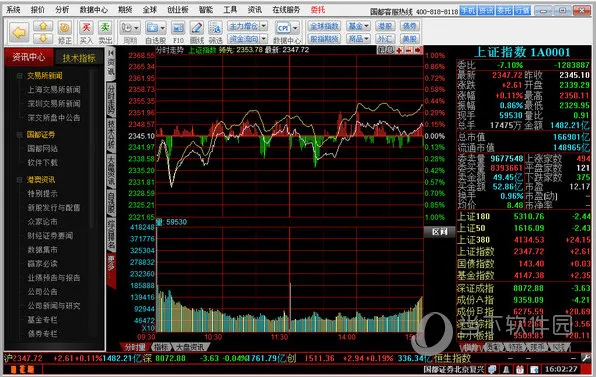This screenshot has width=596, height=377.
Task: Collapse sidebar with the |◀ arrow icon
Action: (111, 53)
